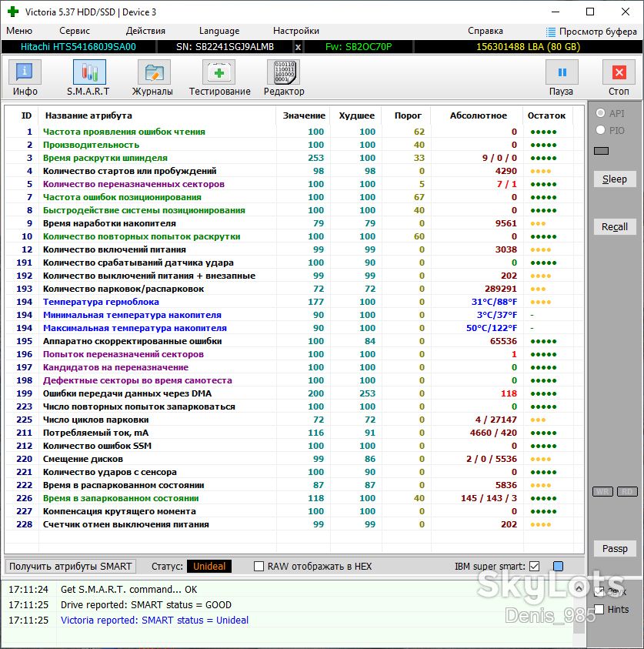
Task: Open the Действия menu
Action: tap(145, 31)
